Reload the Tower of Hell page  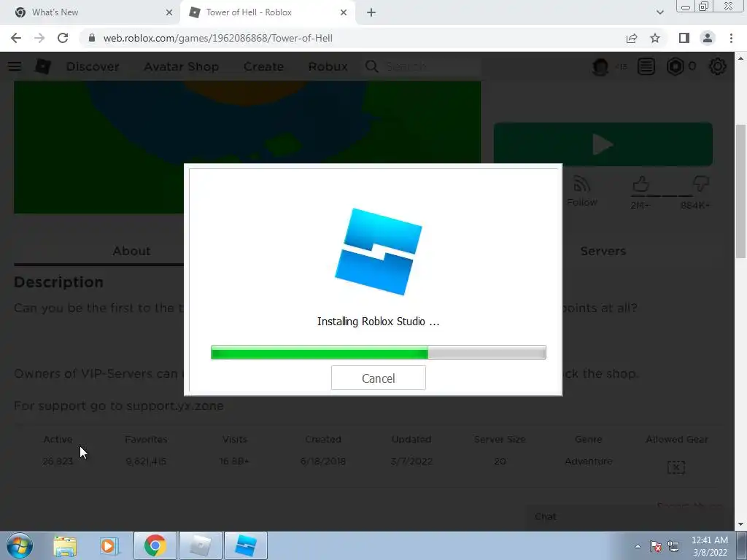click(x=63, y=38)
